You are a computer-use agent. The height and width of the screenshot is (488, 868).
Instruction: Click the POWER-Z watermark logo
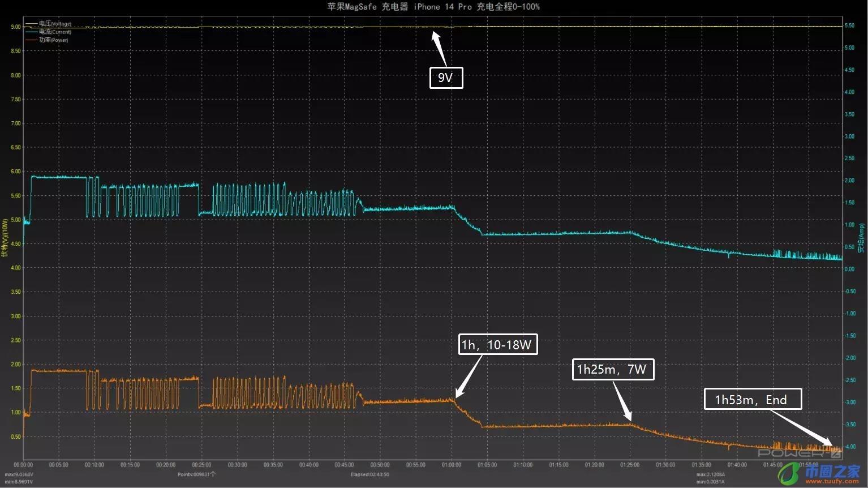pos(799,453)
